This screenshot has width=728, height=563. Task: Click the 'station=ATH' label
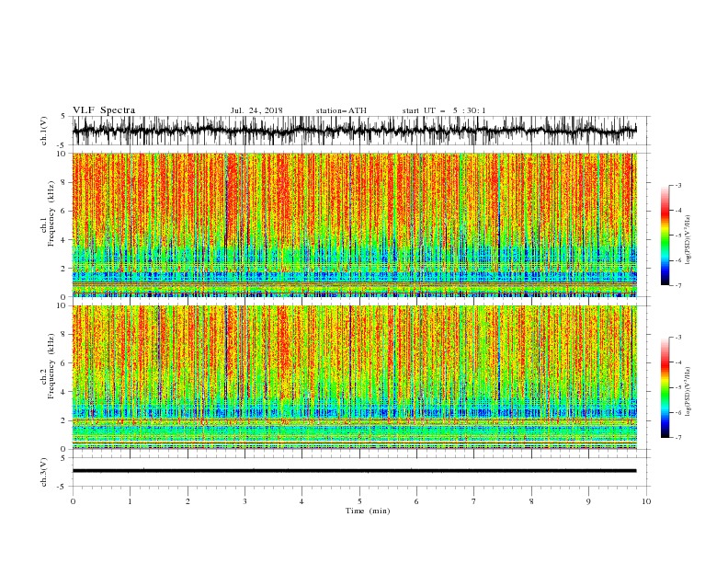[341, 110]
